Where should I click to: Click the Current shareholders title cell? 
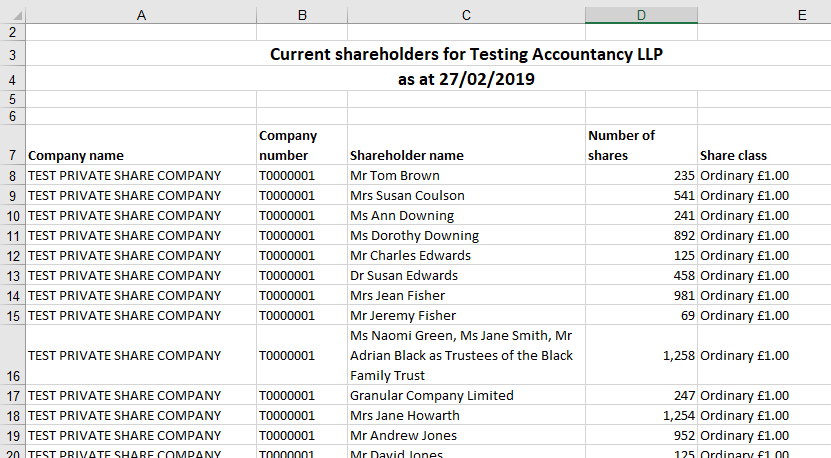click(466, 54)
